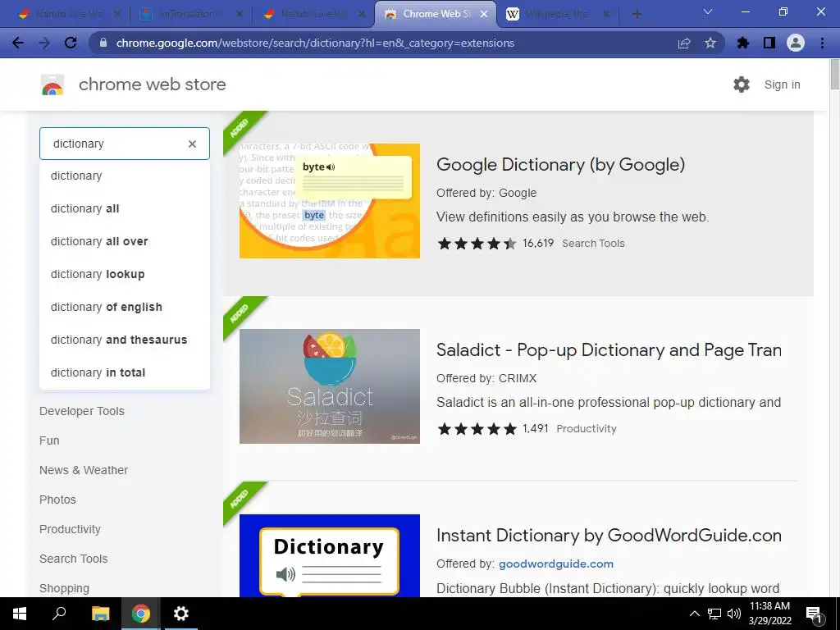Image resolution: width=840 pixels, height=630 pixels.
Task: Open the Settings gear on the taskbar
Action: coord(181,614)
